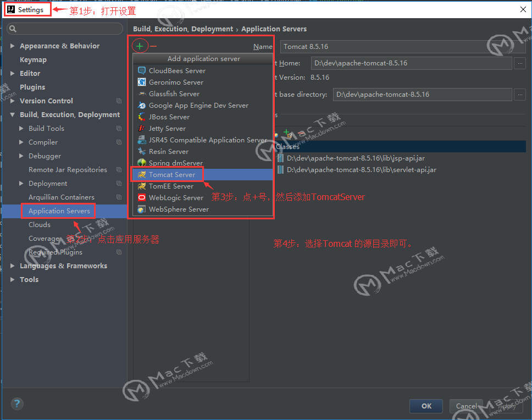Viewport: 532px width, 420px height.
Task: Click the WebSphere Server icon
Action: [141, 209]
